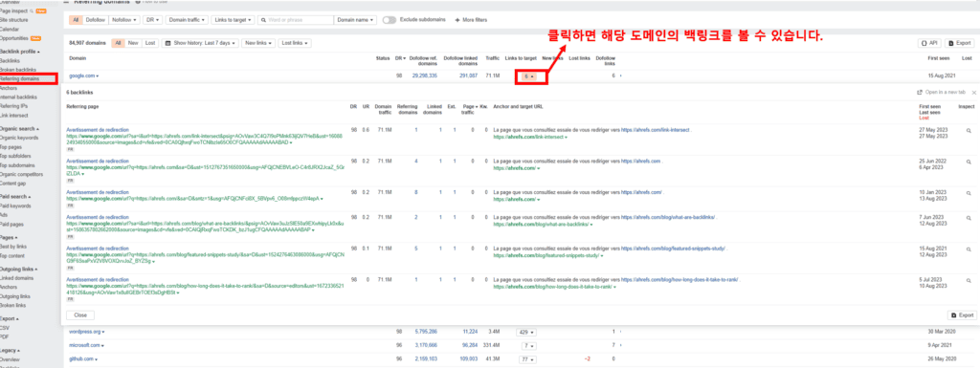Collapse Paid search section
Viewport: 980px width, 368px height.
tap(15, 197)
